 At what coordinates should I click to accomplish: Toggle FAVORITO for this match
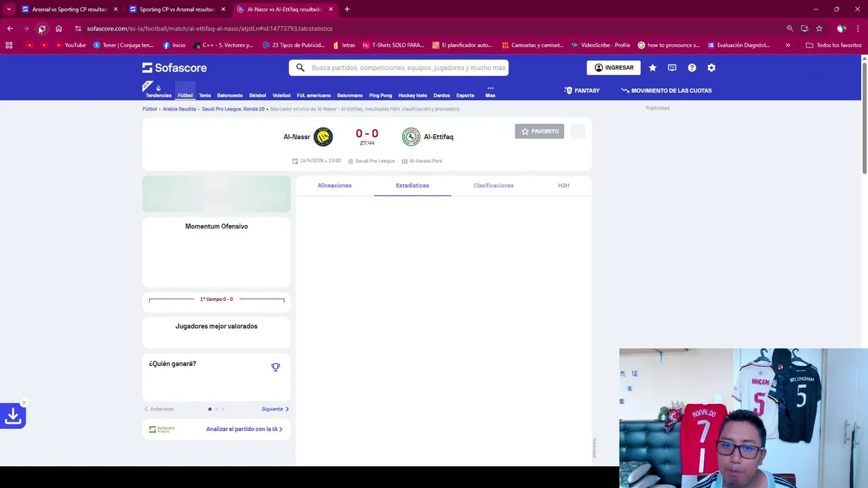(539, 131)
